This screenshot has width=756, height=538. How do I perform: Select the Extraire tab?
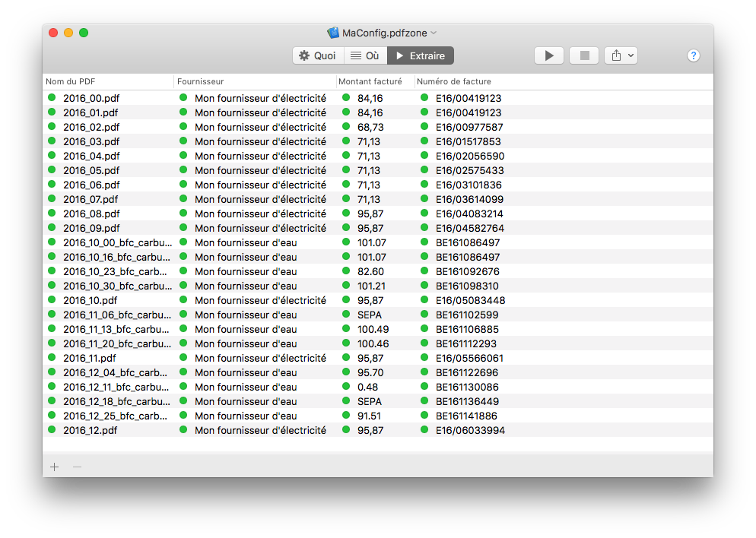[421, 55]
